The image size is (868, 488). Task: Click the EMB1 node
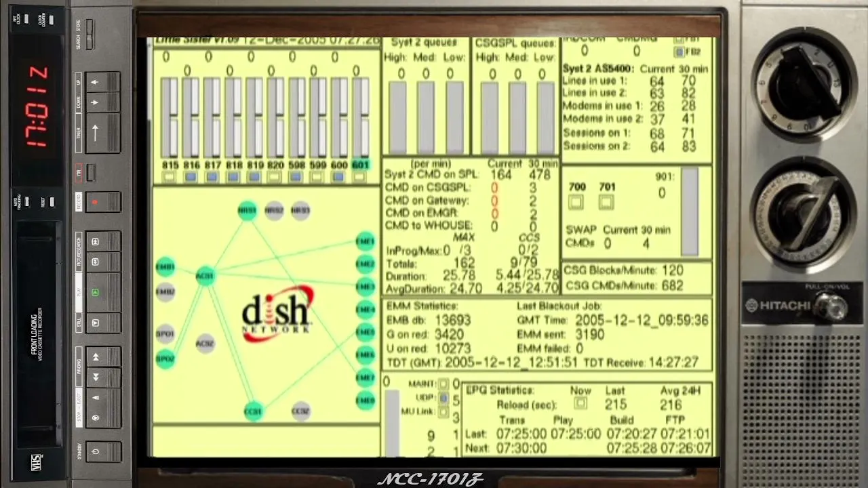click(x=165, y=266)
